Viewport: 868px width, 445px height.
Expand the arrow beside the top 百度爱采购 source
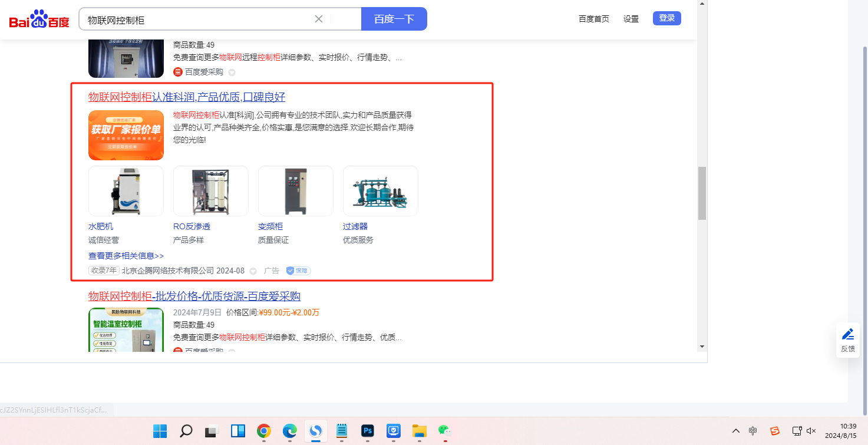(232, 72)
